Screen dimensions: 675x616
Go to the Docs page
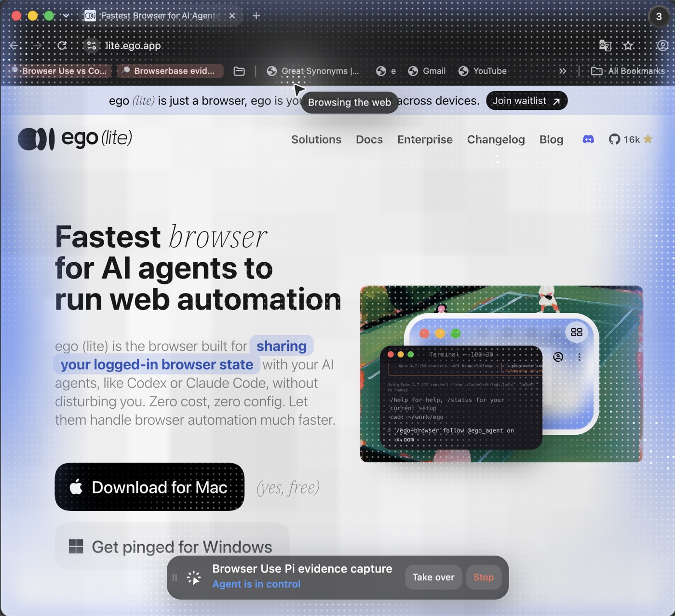click(369, 139)
